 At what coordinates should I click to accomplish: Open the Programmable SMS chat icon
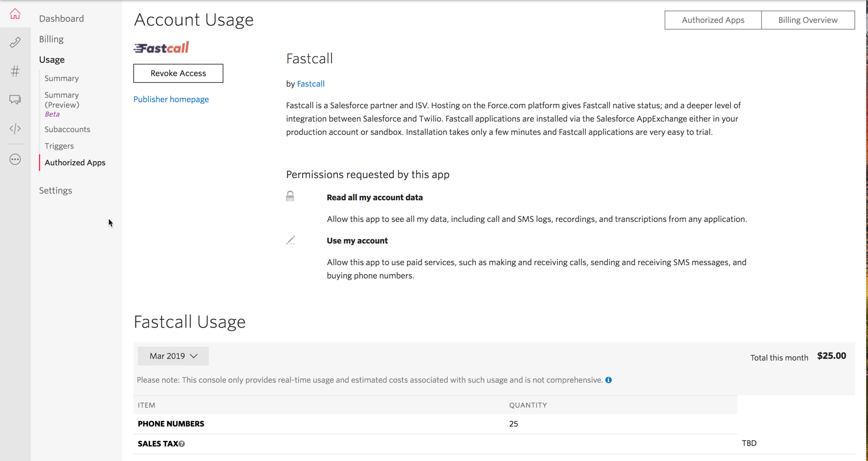15,100
